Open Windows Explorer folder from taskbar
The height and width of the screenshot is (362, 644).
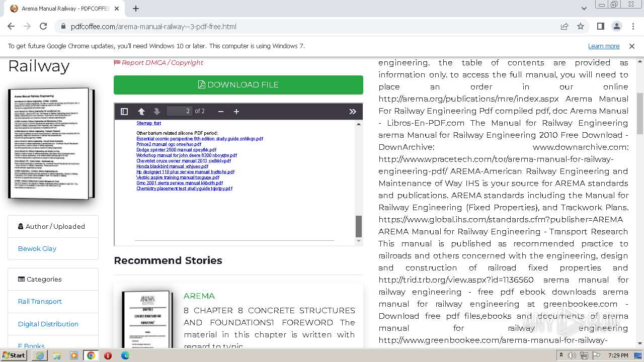[57, 355]
